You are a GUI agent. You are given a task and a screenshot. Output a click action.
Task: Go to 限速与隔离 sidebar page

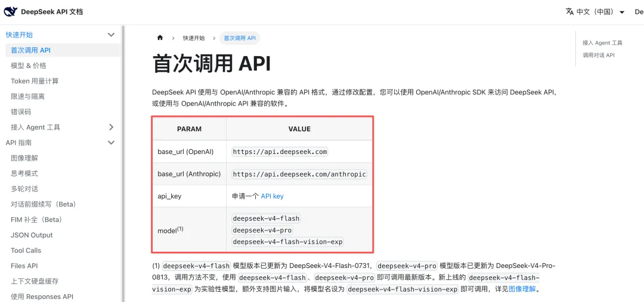27,97
